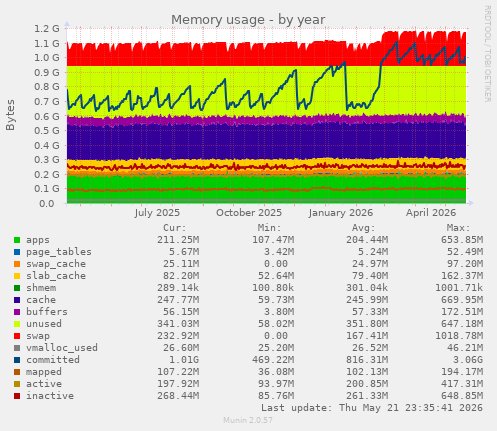497x431 pixels.
Task: Click the Max: column header
Action: [458, 228]
